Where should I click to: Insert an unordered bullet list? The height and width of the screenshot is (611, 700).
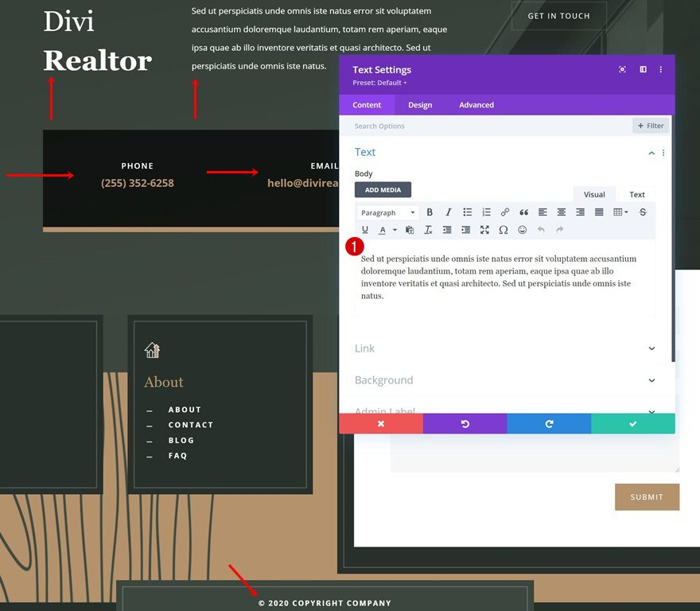click(467, 212)
